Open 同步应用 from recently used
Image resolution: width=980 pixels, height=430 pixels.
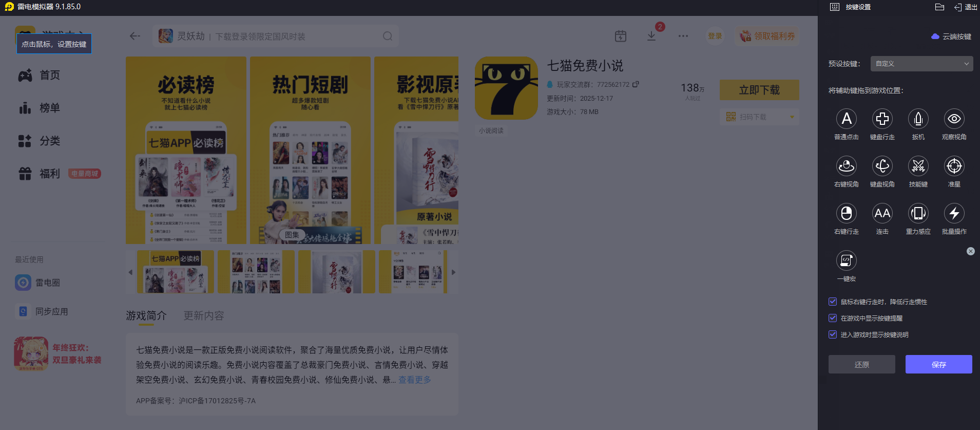click(x=42, y=311)
